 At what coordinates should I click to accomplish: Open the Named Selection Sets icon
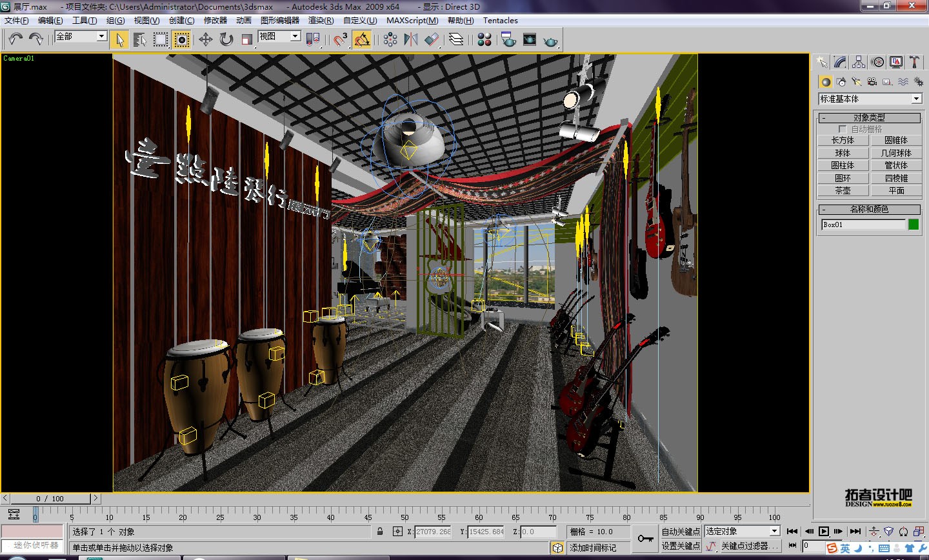coord(390,39)
